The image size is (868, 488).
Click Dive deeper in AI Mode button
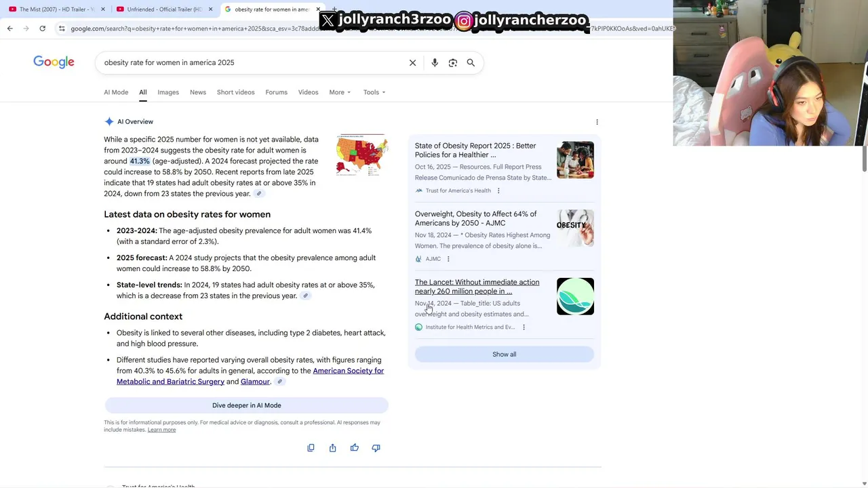[x=247, y=405]
